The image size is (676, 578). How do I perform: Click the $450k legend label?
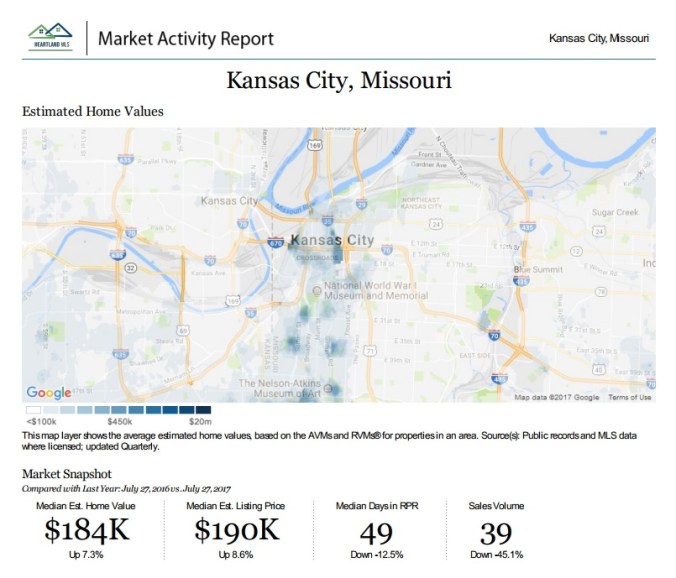pyautogui.click(x=120, y=421)
